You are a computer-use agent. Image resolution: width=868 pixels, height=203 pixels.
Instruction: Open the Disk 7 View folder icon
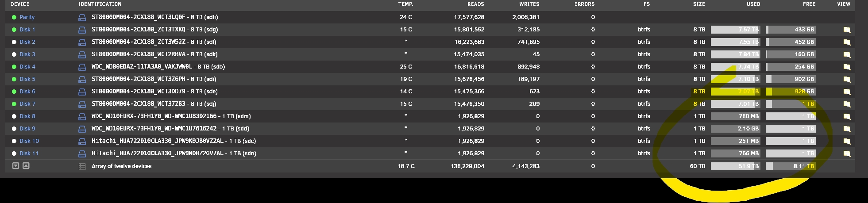click(x=847, y=104)
